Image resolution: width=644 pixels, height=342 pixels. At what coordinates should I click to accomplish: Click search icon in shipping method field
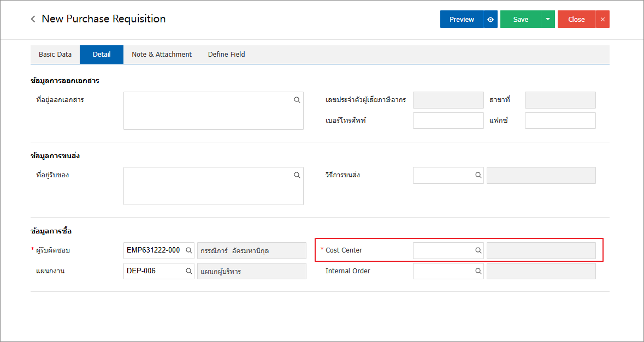coord(478,175)
